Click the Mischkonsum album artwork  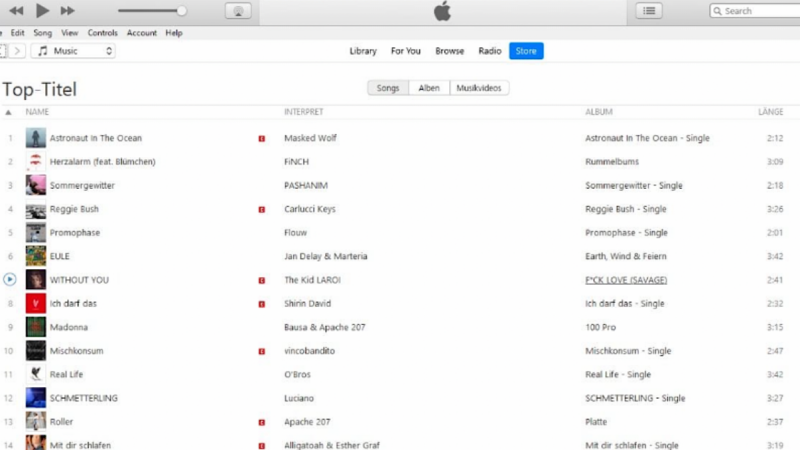click(36, 351)
